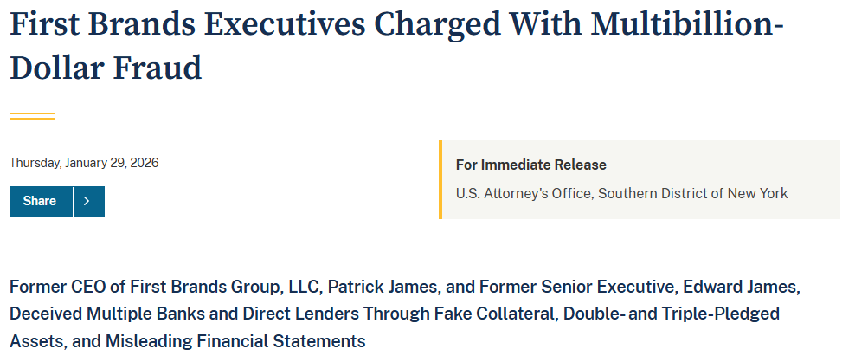Click the Share button
Image resolution: width=868 pixels, height=362 pixels.
pos(40,201)
